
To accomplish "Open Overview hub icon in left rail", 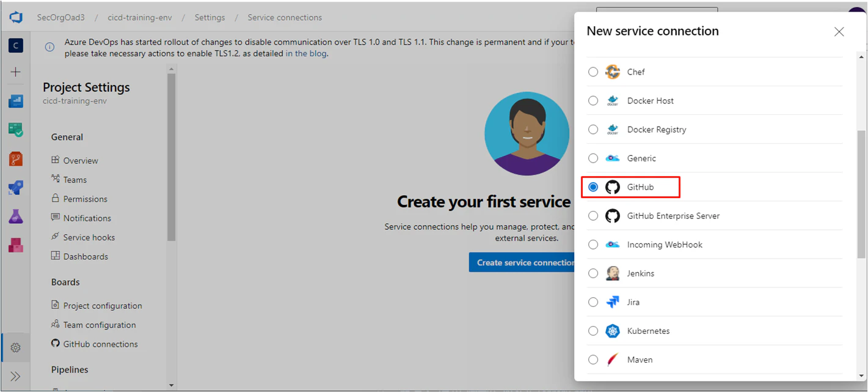I will pos(16,101).
